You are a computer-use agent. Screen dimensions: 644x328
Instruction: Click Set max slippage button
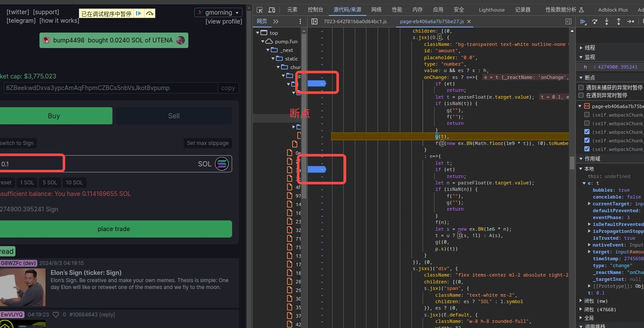pos(208,143)
